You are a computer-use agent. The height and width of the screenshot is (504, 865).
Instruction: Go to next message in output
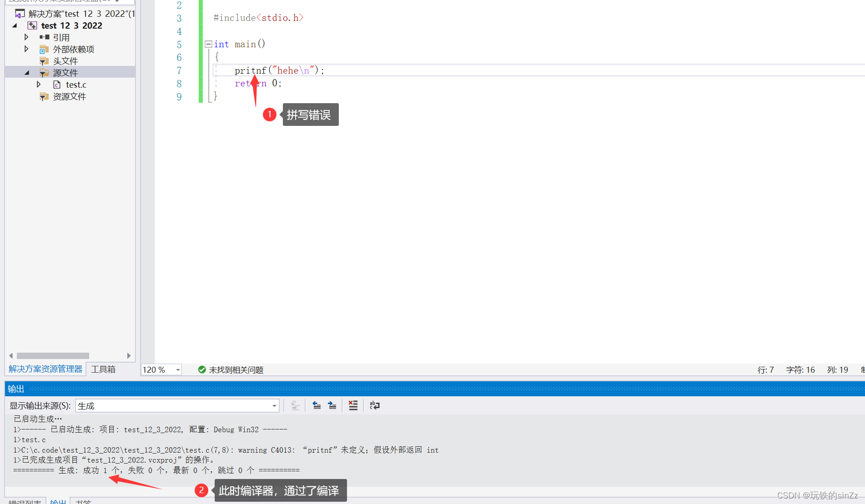point(332,405)
